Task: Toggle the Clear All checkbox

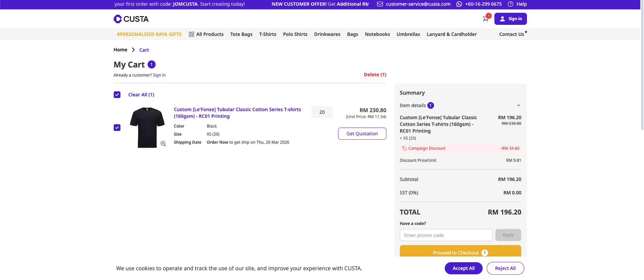Action: point(117,95)
